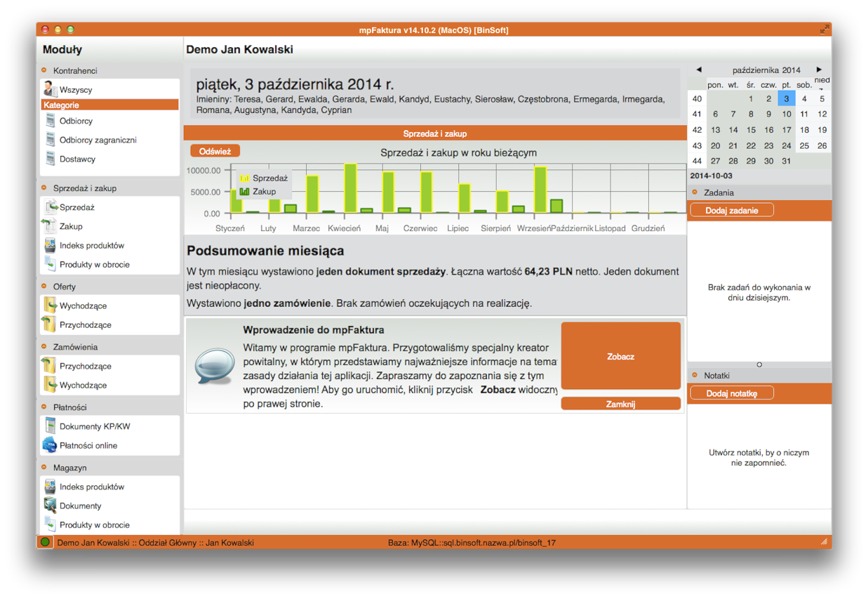Open the Wszyscy contractors icon
The image size is (868, 599).
[50, 89]
